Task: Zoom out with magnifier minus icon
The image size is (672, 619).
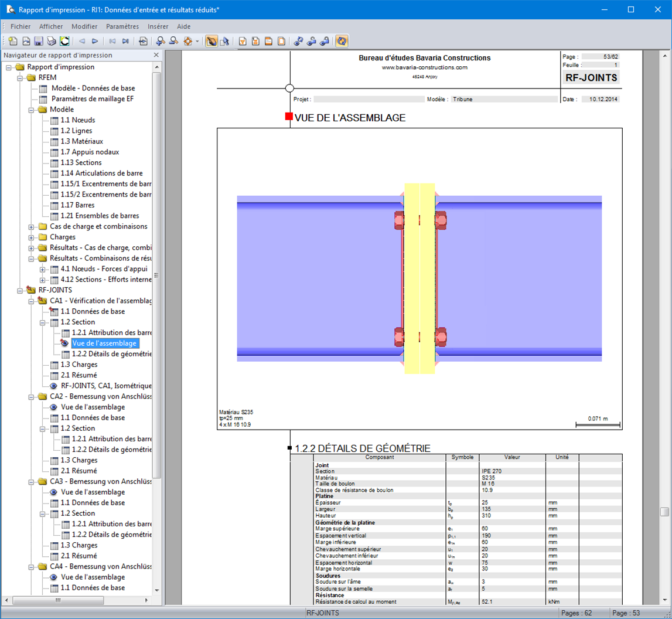Action: pos(173,41)
